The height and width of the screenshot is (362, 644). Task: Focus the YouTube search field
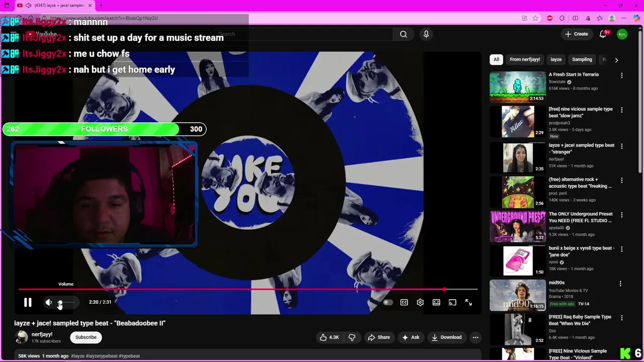302,34
